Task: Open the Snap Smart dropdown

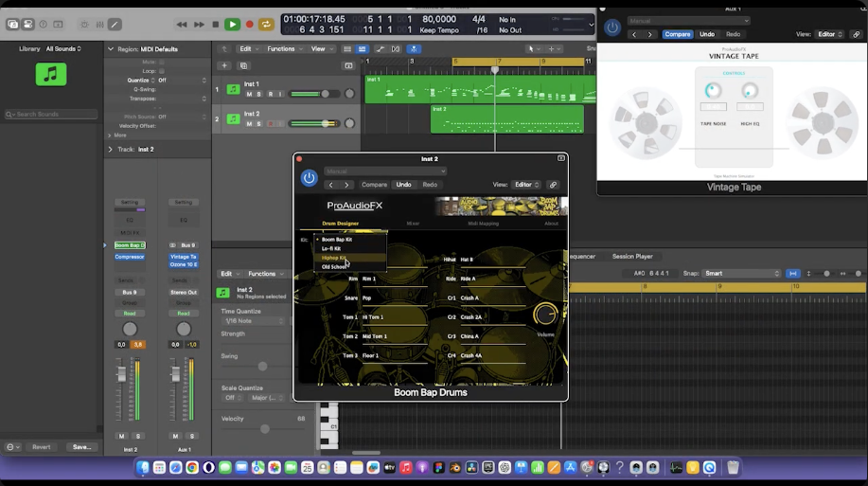Action: 740,273
